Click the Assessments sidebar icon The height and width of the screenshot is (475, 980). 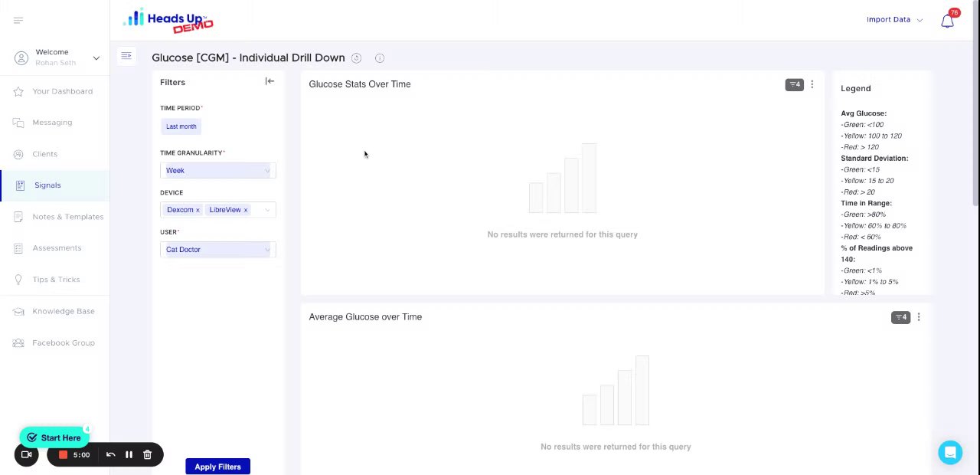point(18,248)
